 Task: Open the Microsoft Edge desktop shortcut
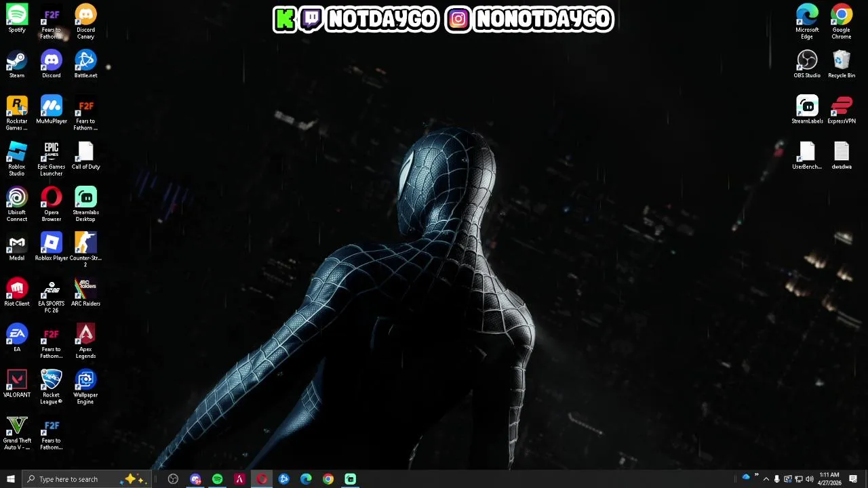coord(807,22)
